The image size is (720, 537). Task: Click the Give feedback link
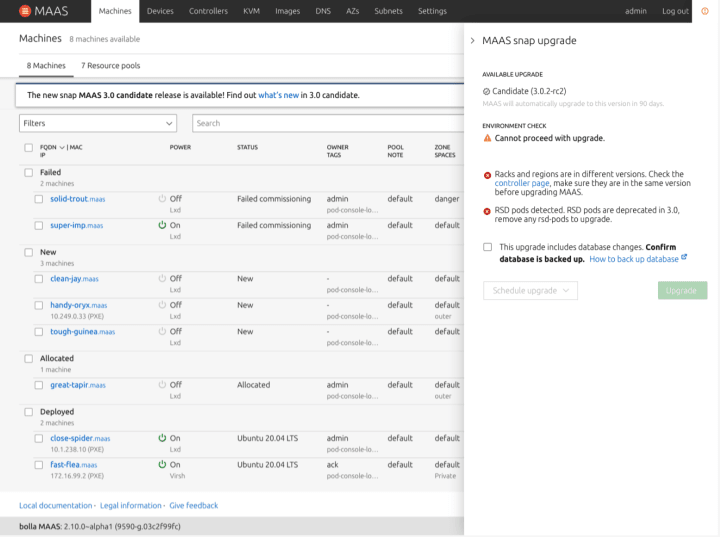click(x=194, y=505)
